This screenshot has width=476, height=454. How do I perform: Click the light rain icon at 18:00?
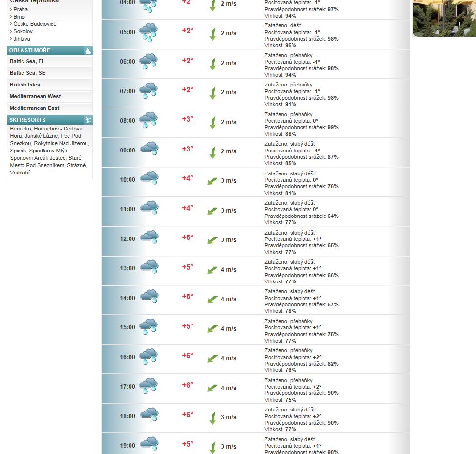[149, 414]
